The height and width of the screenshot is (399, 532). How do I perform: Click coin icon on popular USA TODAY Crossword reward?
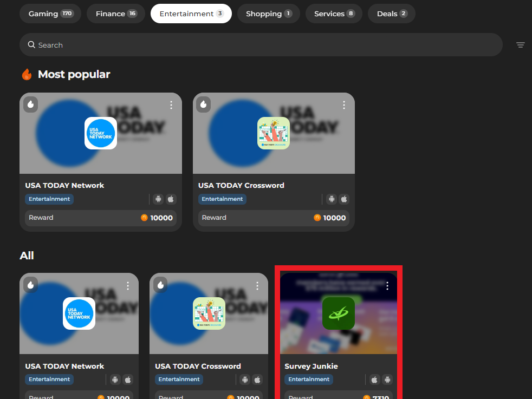point(317,218)
